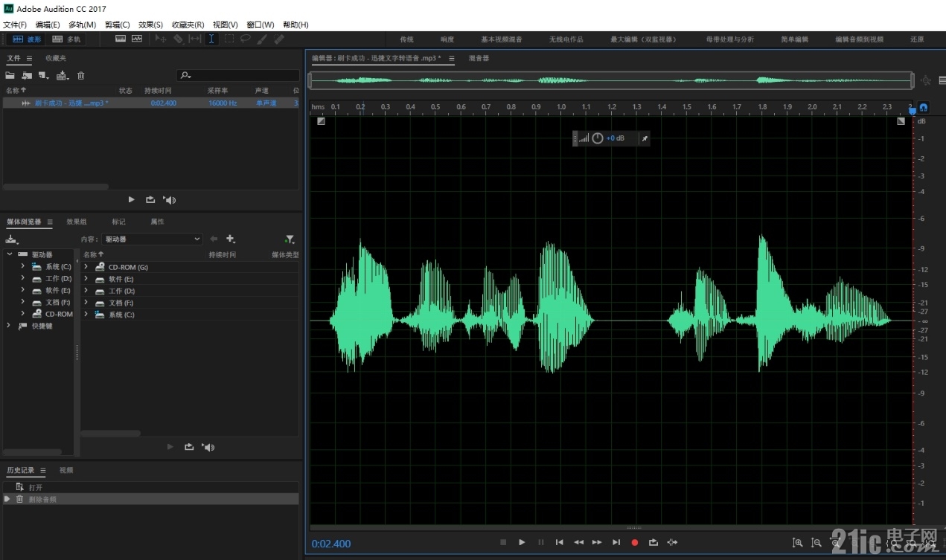Move playhead to previous marker
The height and width of the screenshot is (560, 946).
point(560,542)
